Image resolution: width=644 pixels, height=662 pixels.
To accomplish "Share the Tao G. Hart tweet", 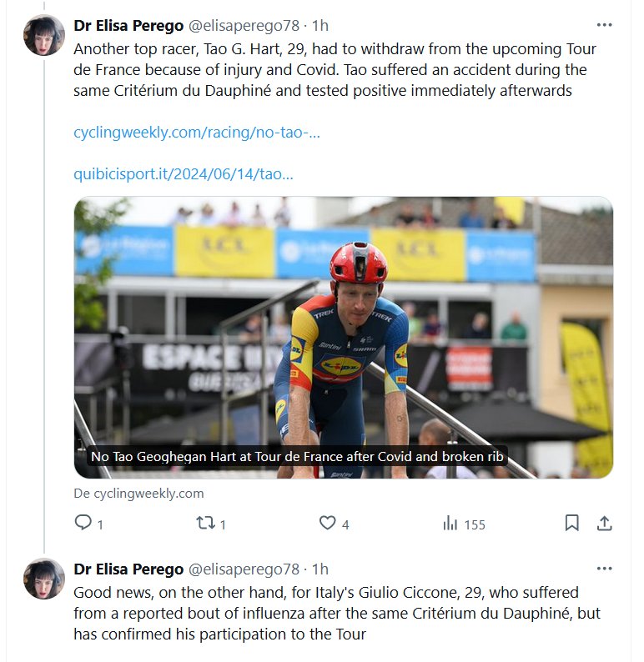I will (605, 524).
